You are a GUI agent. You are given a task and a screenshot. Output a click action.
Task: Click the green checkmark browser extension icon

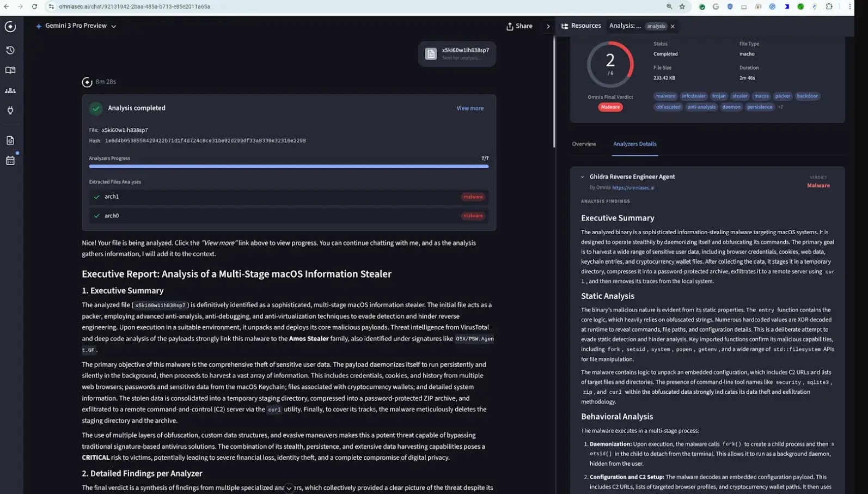coord(702,7)
